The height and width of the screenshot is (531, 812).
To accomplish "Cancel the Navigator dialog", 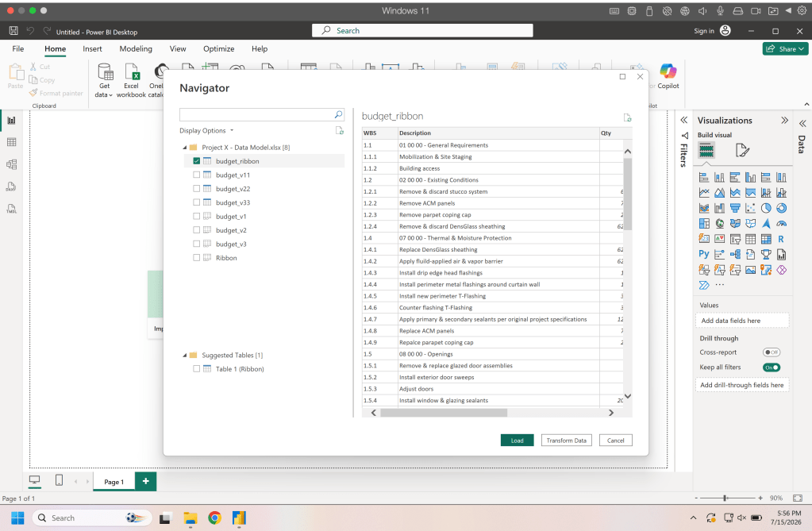I will tap(615, 441).
